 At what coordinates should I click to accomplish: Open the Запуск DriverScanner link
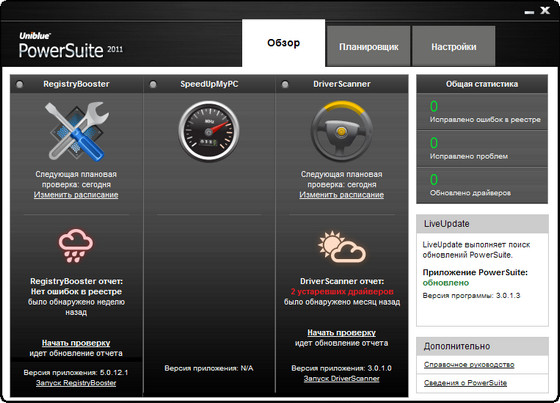(x=342, y=378)
